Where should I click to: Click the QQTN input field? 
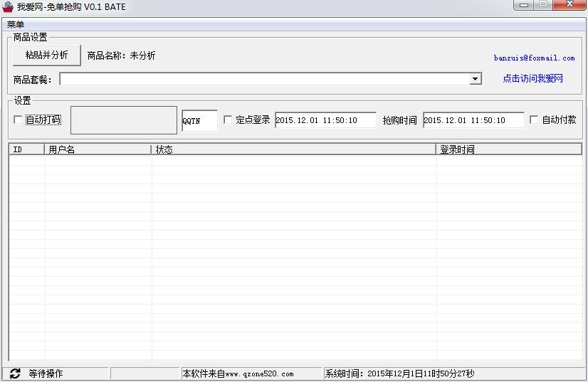pos(199,121)
